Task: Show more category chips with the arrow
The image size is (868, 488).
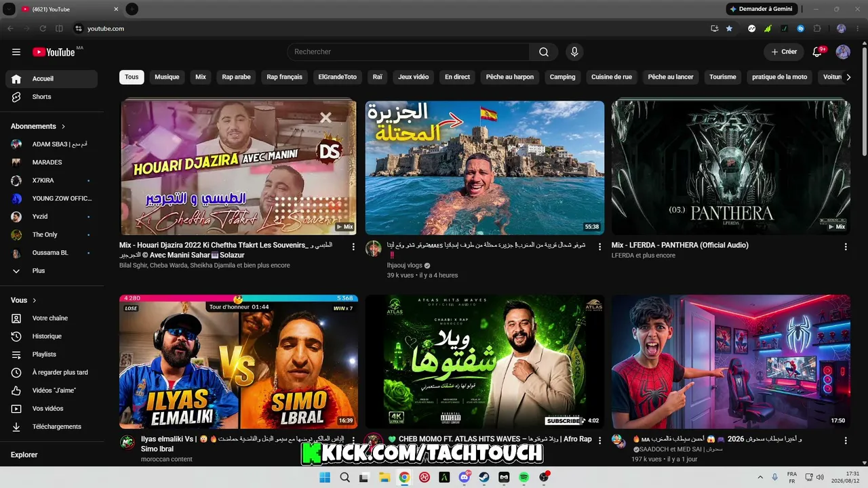Action: pos(848,77)
